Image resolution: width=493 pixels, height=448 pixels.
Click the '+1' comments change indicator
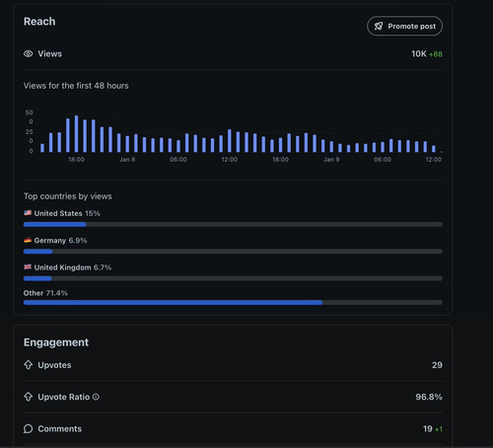[x=439, y=429]
